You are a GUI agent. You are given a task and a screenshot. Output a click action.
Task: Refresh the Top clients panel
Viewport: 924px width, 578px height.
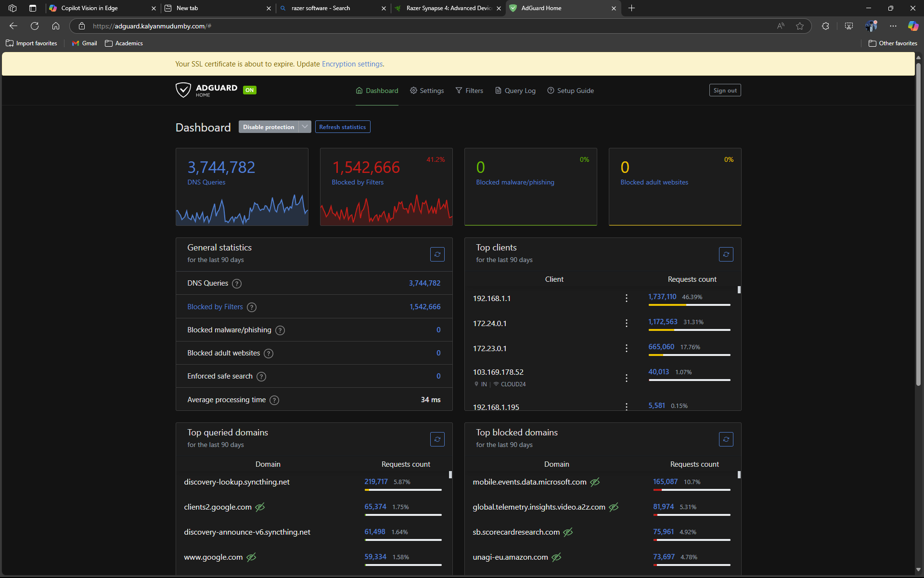click(726, 254)
